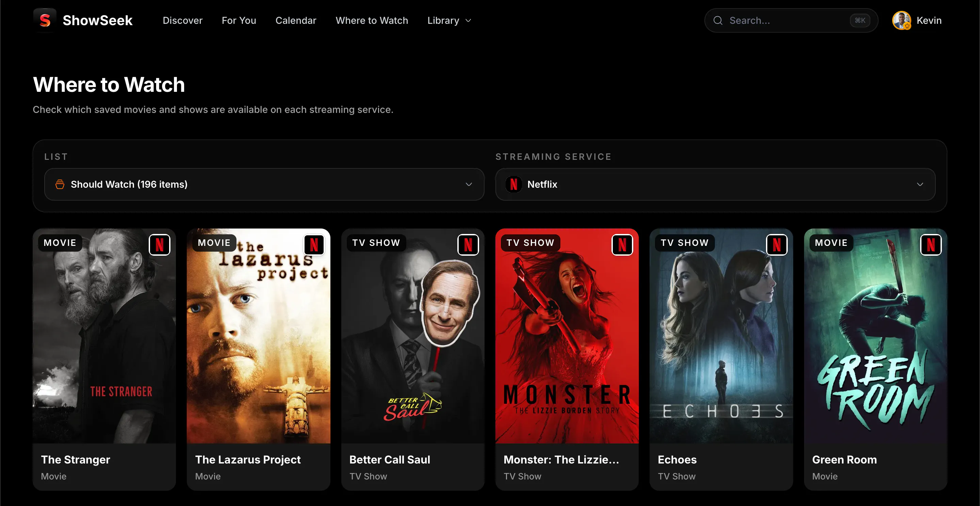Open Green Room title link
980x506 pixels.
click(844, 460)
